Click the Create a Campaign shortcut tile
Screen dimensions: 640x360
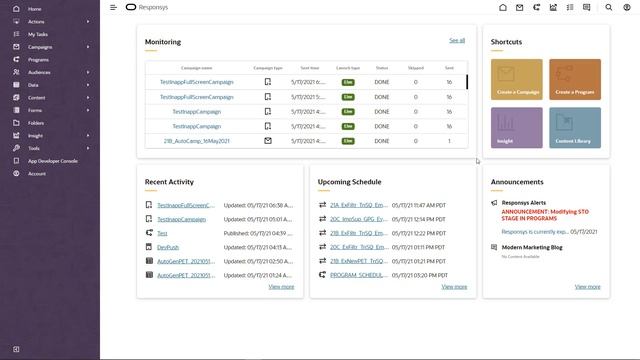pyautogui.click(x=517, y=80)
